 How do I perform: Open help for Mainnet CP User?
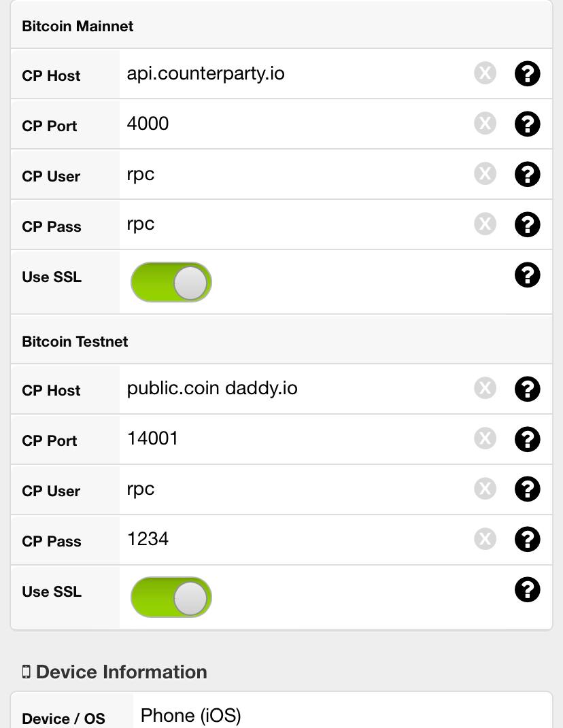pyautogui.click(x=527, y=174)
